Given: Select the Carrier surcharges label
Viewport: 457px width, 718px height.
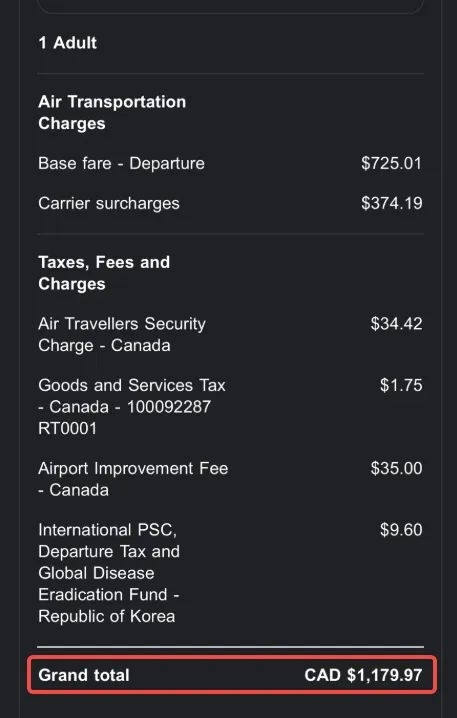Looking at the screenshot, I should click(x=109, y=204).
